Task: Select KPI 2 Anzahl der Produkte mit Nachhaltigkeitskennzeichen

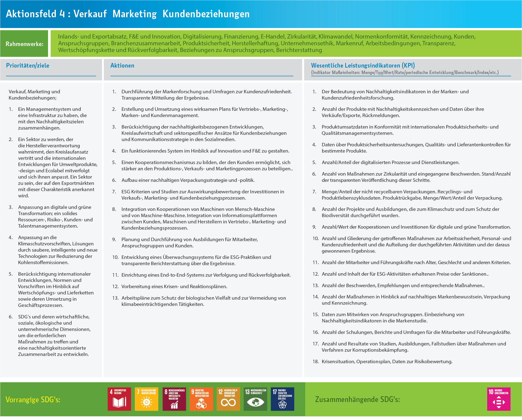Action: [398, 112]
